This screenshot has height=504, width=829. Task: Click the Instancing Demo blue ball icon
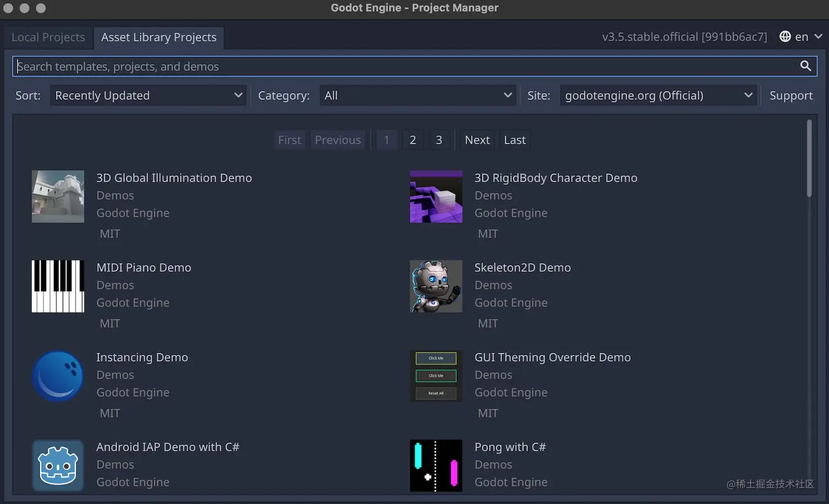(58, 376)
